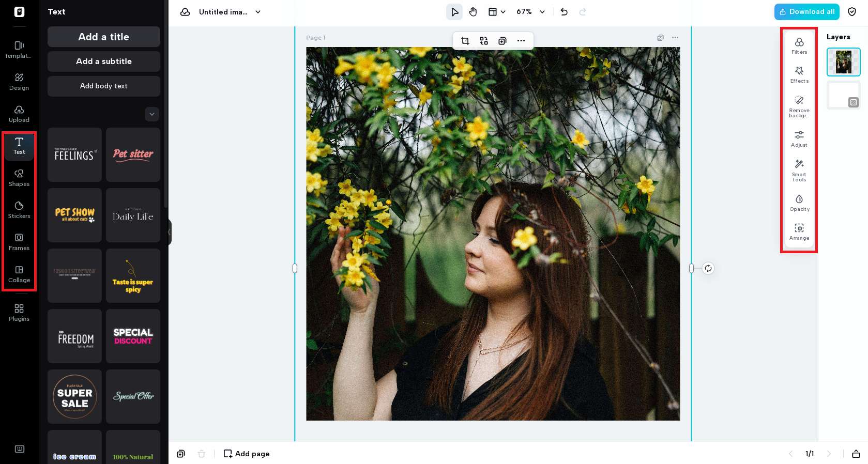Click Add page button

click(x=247, y=454)
